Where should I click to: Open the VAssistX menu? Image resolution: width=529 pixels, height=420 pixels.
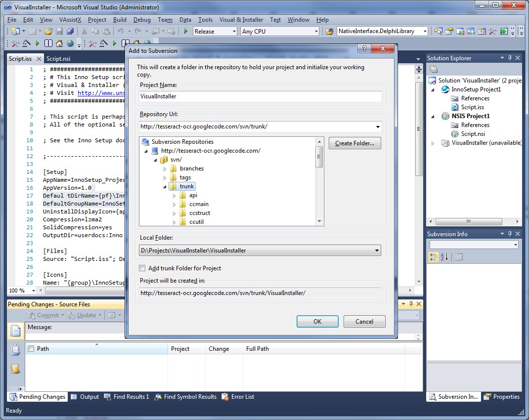tap(70, 20)
